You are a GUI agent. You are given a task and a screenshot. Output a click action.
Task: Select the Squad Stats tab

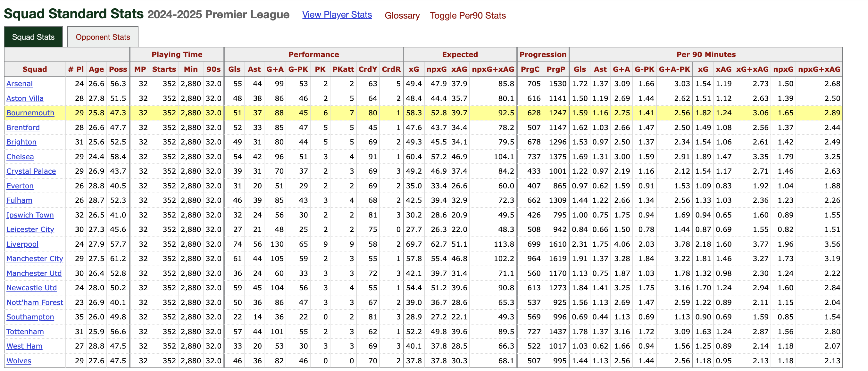[x=33, y=37]
